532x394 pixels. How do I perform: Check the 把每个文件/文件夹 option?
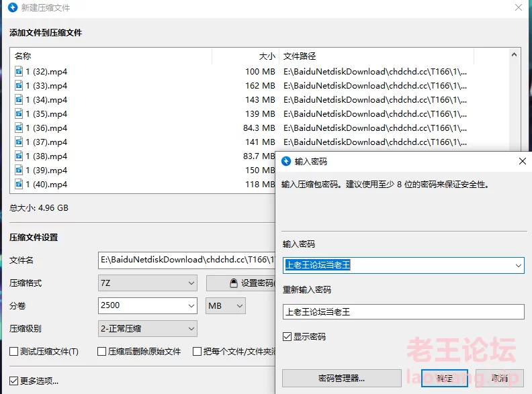click(197, 352)
